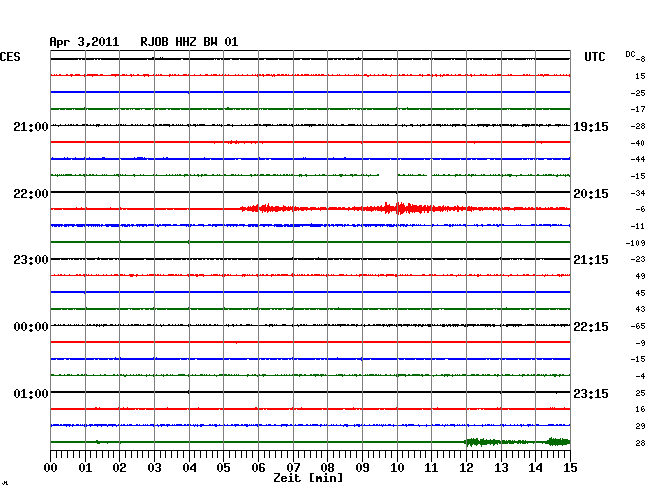Click the DC value '-4'
The width and height of the screenshot is (650, 494).
(x=640, y=376)
